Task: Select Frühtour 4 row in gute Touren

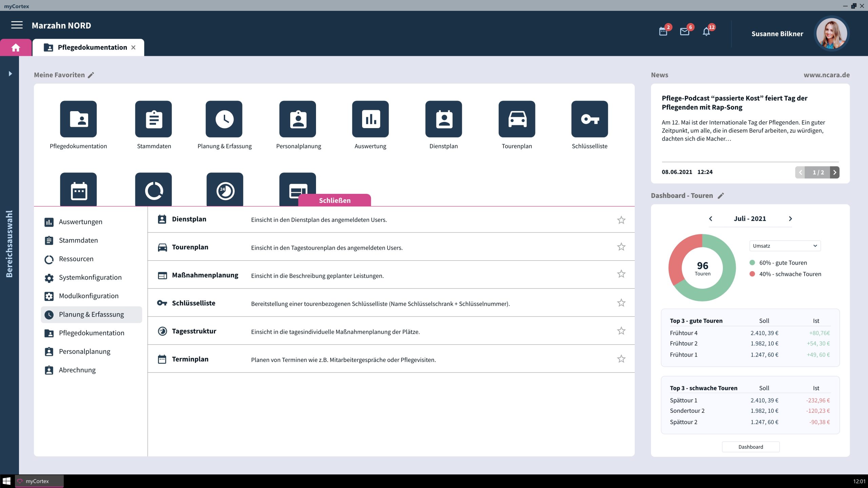Action: [x=750, y=333]
